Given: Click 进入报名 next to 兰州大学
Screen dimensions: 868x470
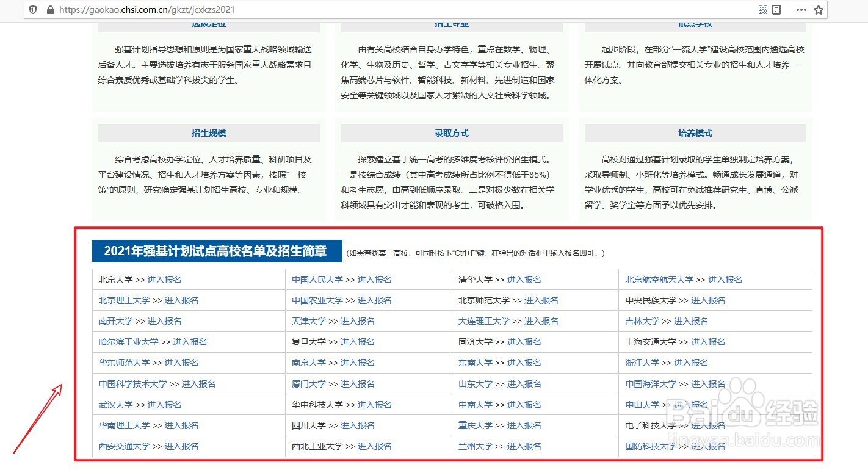Looking at the screenshot, I should point(524,446).
